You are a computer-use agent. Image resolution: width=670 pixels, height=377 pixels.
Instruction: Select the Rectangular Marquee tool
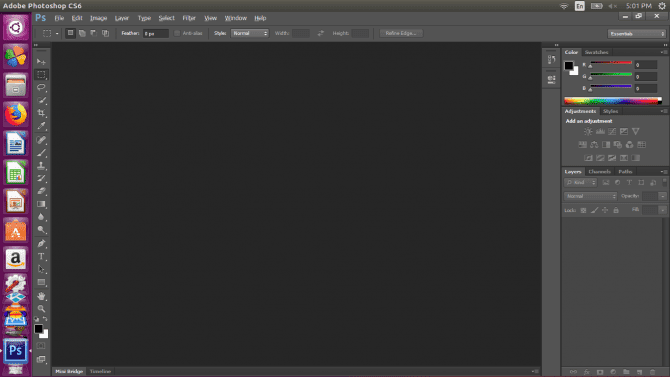pos(41,74)
